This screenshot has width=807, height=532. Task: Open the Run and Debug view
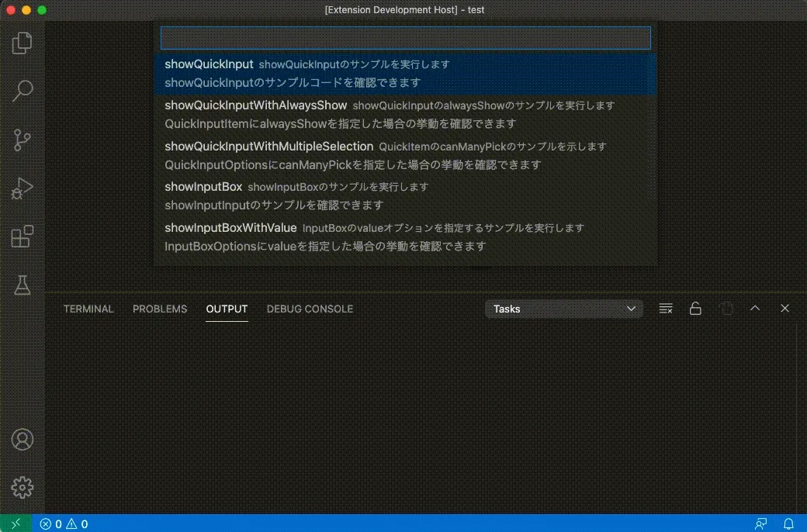22,188
